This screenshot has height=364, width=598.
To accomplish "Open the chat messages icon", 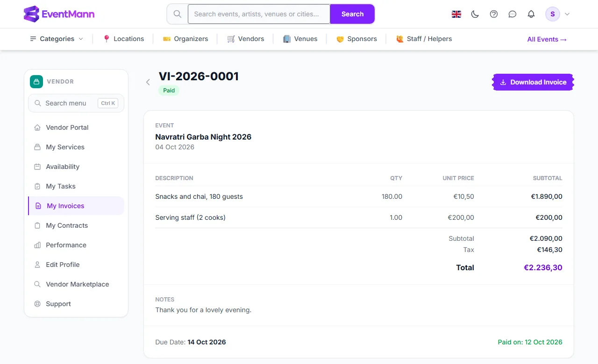I will click(x=513, y=14).
